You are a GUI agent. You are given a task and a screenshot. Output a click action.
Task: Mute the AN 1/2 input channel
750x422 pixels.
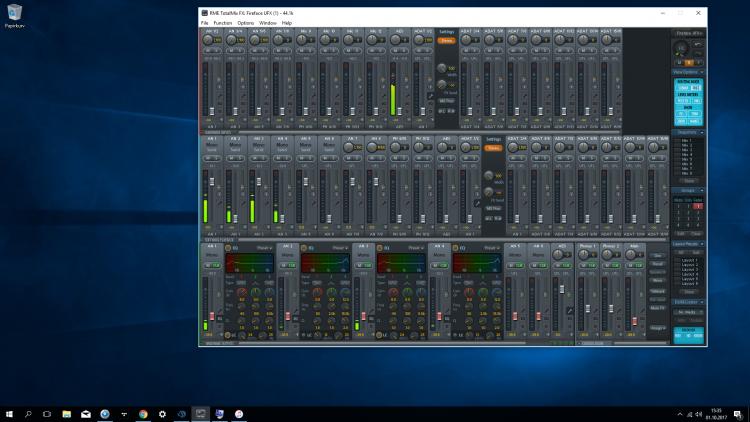click(x=208, y=50)
